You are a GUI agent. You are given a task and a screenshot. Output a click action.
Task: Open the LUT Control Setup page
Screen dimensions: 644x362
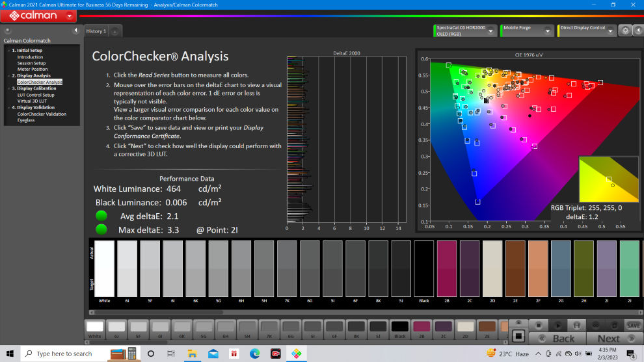coord(36,95)
